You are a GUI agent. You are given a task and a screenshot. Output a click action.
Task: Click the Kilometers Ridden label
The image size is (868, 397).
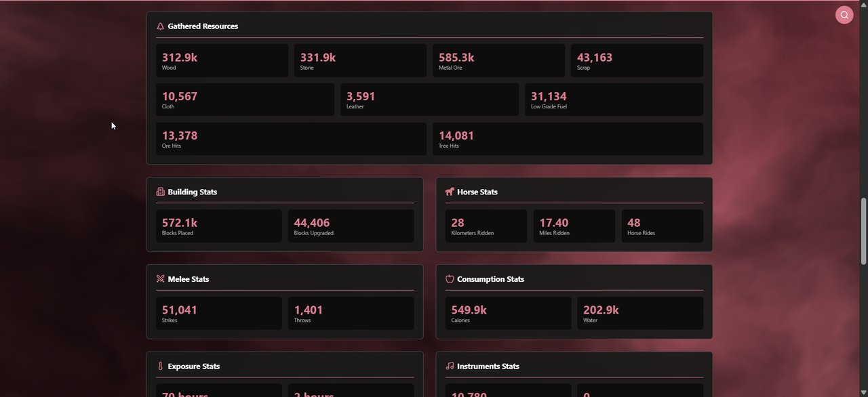(x=473, y=233)
